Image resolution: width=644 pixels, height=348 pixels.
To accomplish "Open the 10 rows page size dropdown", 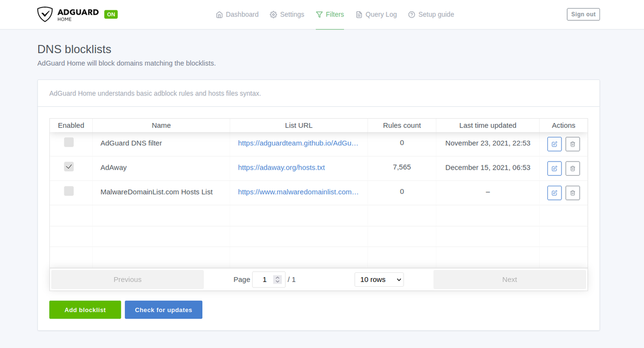I will point(379,279).
